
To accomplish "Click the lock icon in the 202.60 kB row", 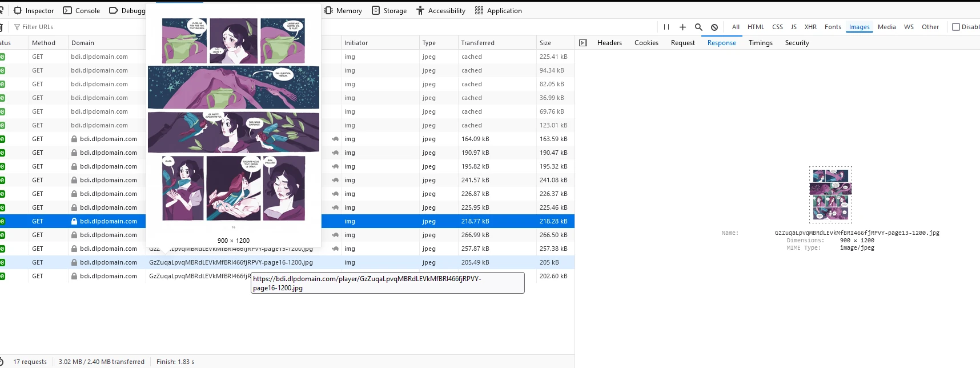I will [x=74, y=276].
